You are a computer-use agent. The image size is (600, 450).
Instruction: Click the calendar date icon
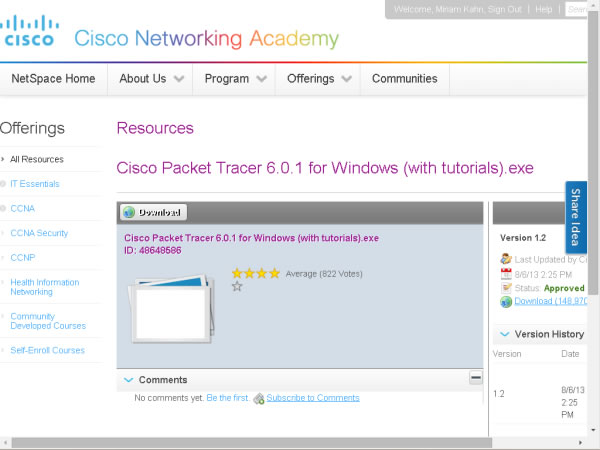tap(506, 273)
